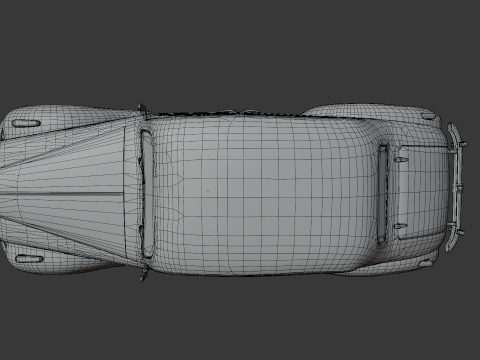480x360 pixels.
Task: Select the upper headlight on the front fender
Action: [x=26, y=123]
